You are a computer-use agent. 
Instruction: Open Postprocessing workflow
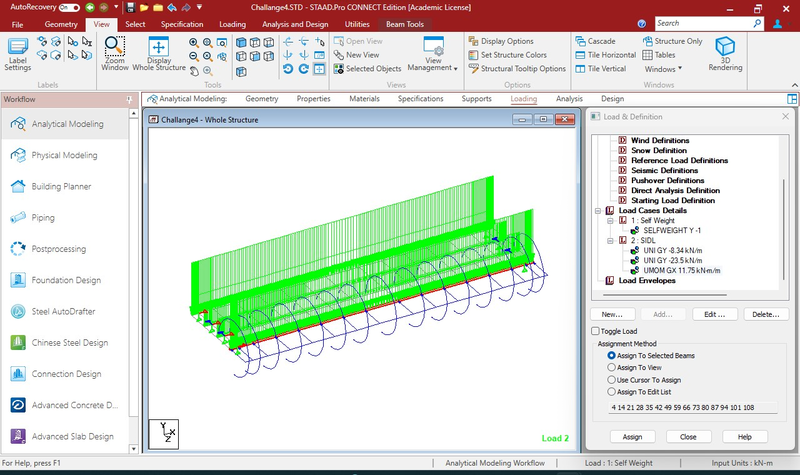tap(58, 249)
